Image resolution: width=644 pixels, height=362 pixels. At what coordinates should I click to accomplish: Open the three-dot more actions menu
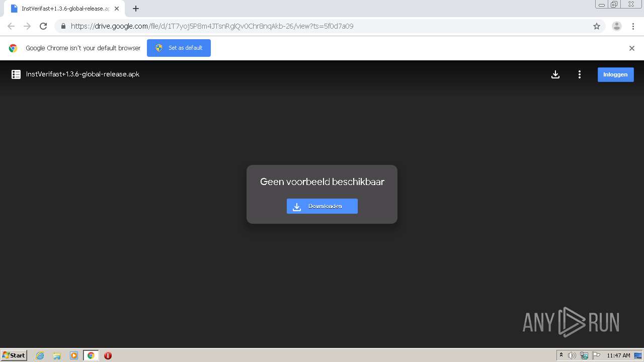(580, 74)
